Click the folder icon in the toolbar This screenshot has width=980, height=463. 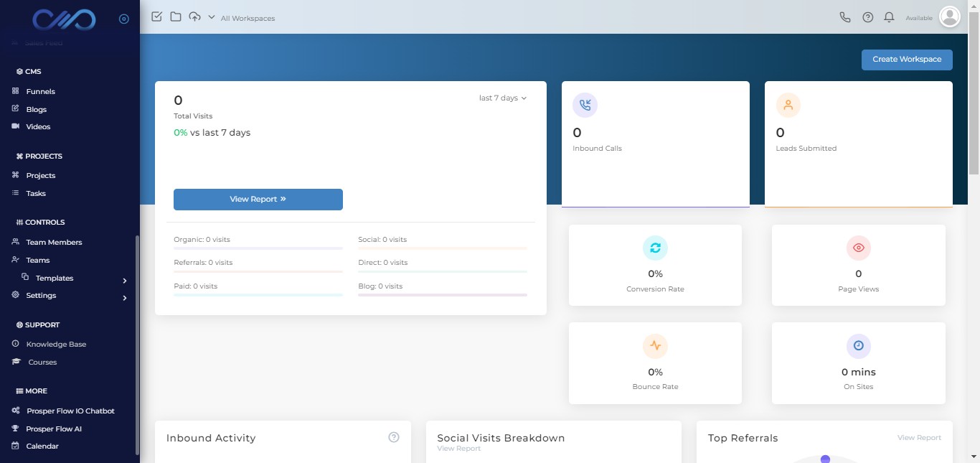coord(176,17)
